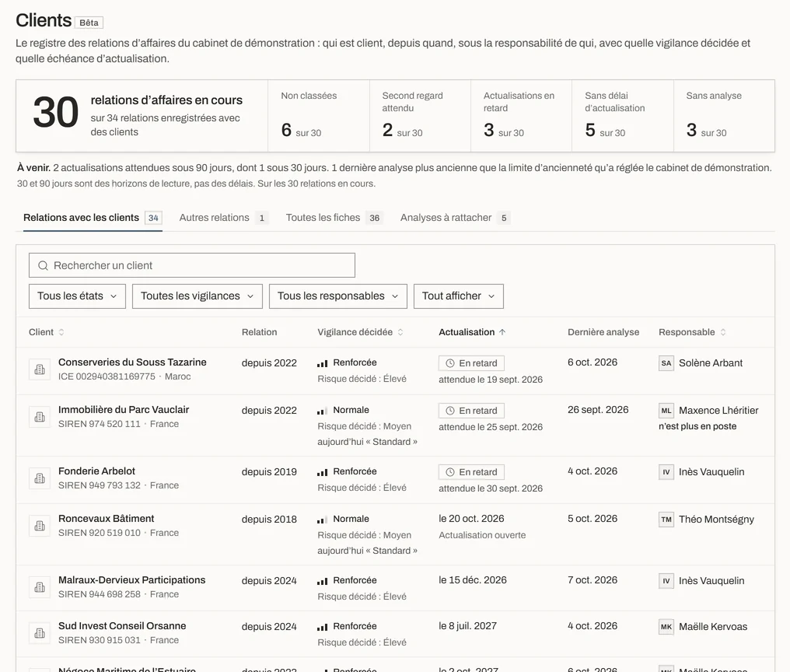Switch to the Toutes les fiches tab

point(334,218)
